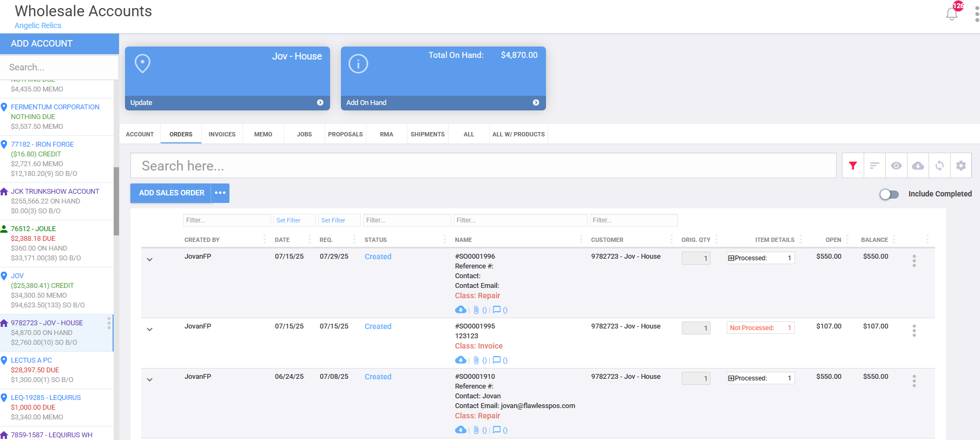Open the notifications bell
Screen dimensions: 980x440
click(952, 14)
